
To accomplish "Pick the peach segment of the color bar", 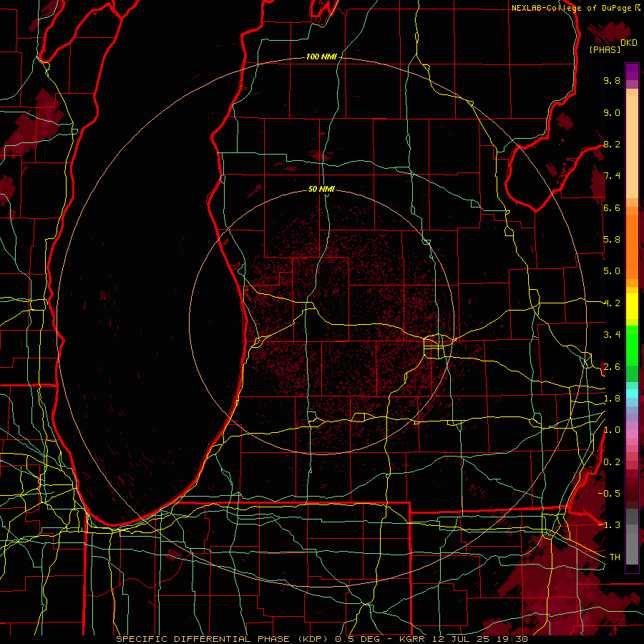I will click(632, 147).
